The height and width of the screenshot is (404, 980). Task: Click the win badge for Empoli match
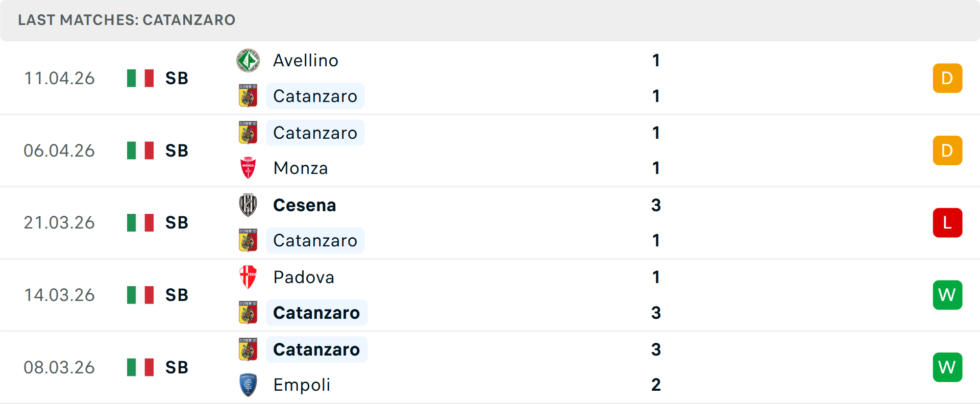coord(947,367)
